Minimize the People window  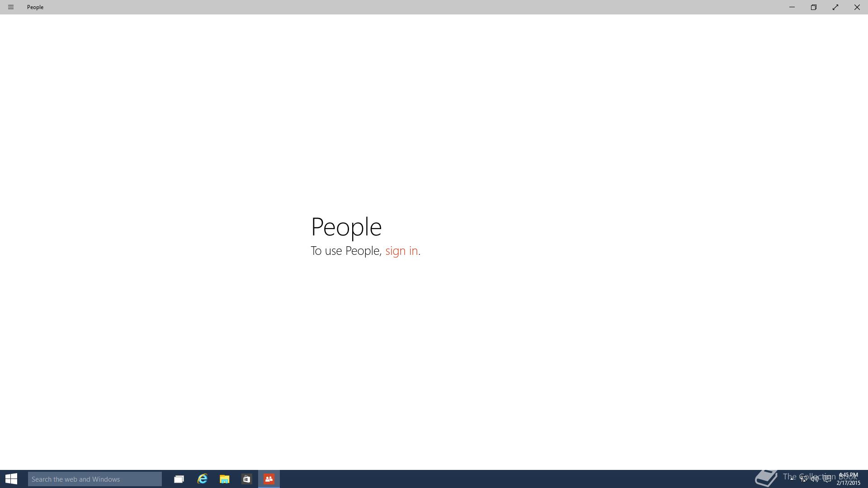792,7
